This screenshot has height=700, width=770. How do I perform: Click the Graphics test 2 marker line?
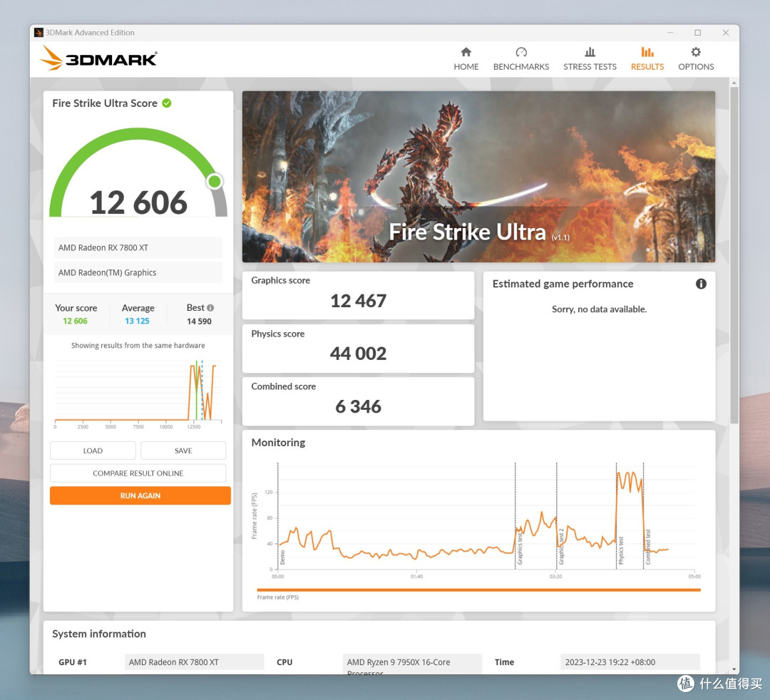pyautogui.click(x=556, y=515)
